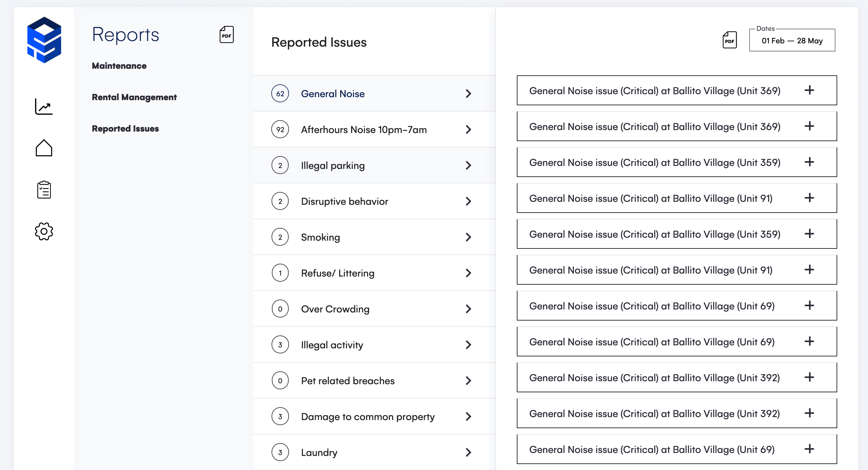
Task: Select the Damage to common property label
Action: click(x=368, y=417)
